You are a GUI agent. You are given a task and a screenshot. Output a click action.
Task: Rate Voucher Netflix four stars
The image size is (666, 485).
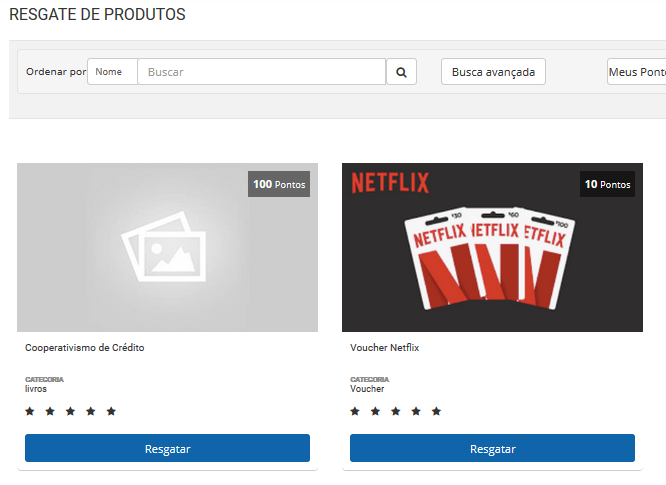click(416, 411)
